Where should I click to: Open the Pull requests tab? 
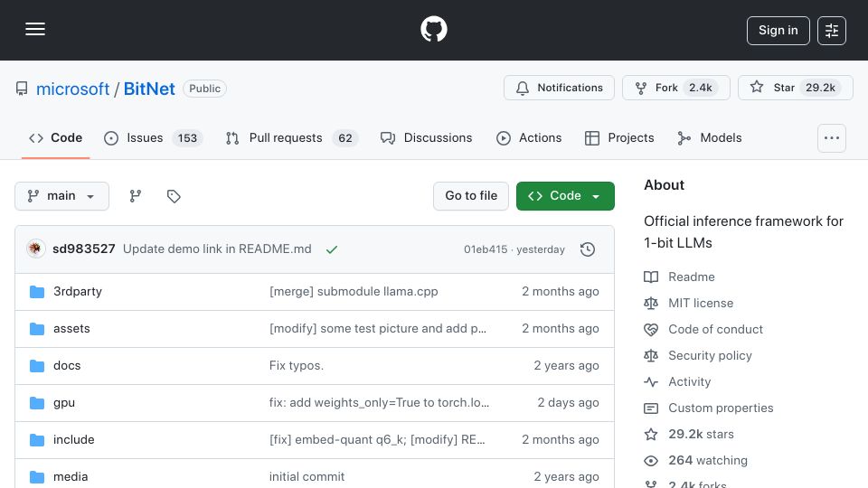click(x=292, y=137)
